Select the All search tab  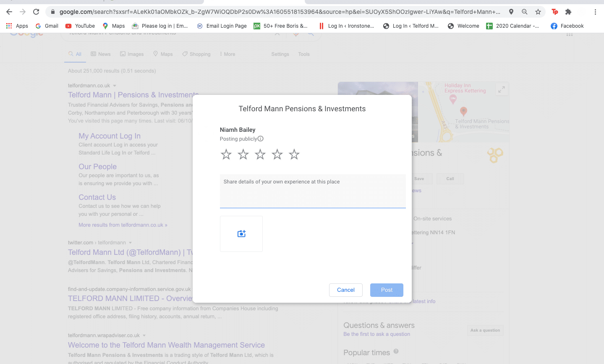click(75, 54)
